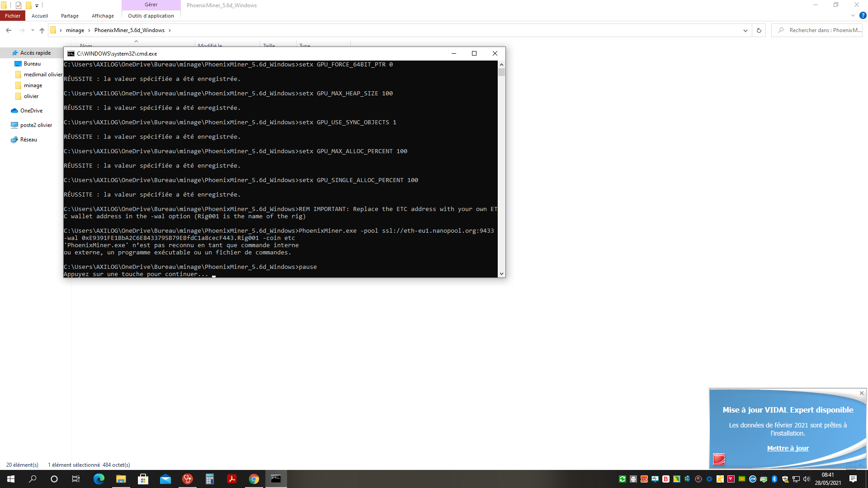Click the Bluetooth tray icon

pyautogui.click(x=774, y=479)
